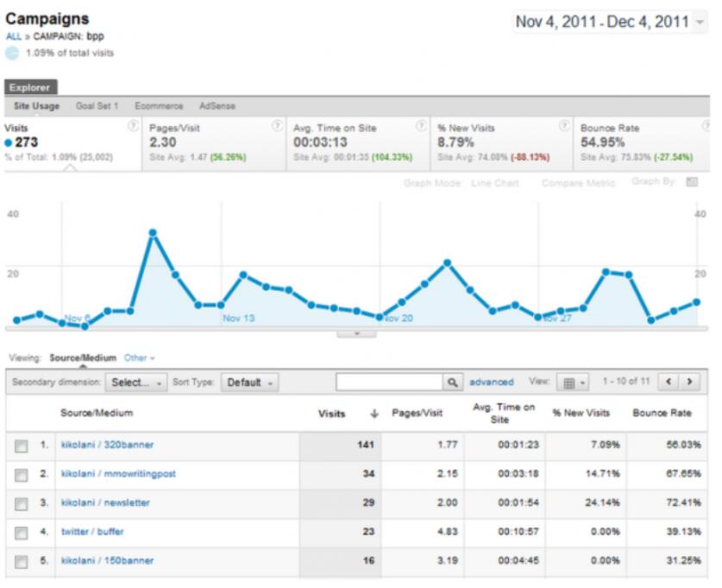Switch to the Site Usage tab
Viewport: 722px width, 588px height.
coord(36,106)
